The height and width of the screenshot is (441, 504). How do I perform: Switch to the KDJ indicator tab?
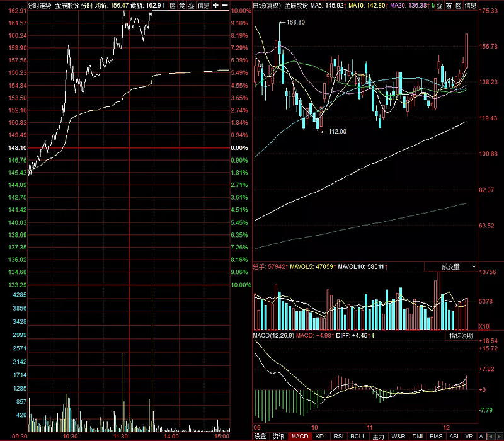(321, 436)
